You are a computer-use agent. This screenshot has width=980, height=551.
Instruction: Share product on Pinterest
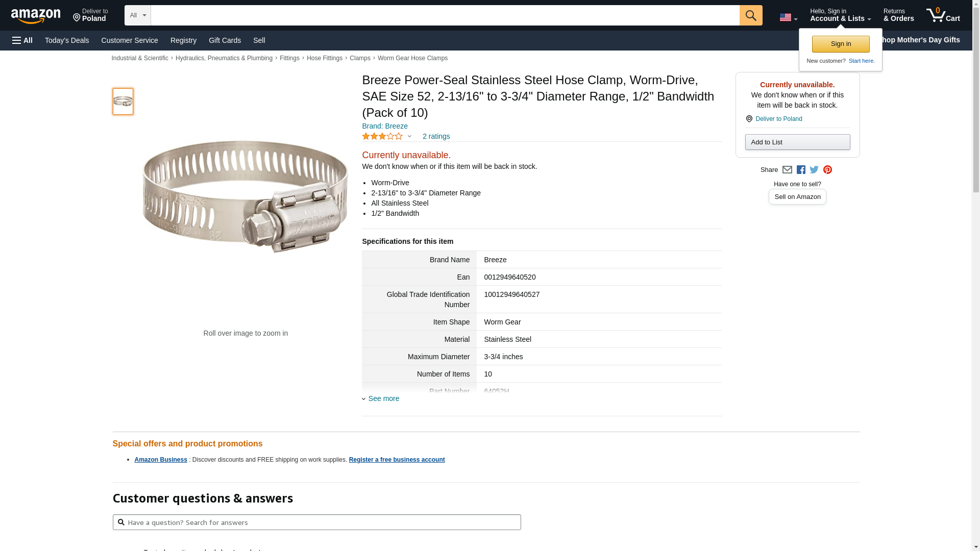827,170
